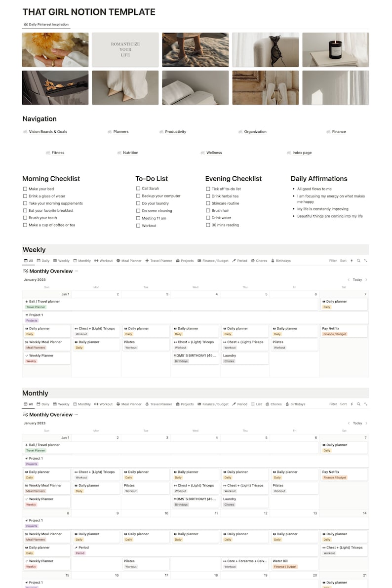The width and height of the screenshot is (392, 588).
Task: Click Sort in the Monthly toolbar
Action: pyautogui.click(x=343, y=404)
